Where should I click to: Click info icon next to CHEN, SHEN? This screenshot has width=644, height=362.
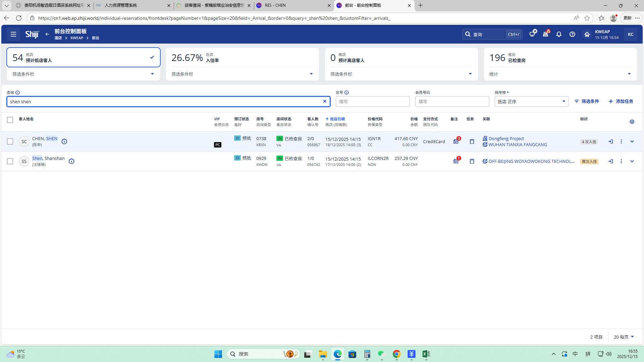tap(64, 141)
